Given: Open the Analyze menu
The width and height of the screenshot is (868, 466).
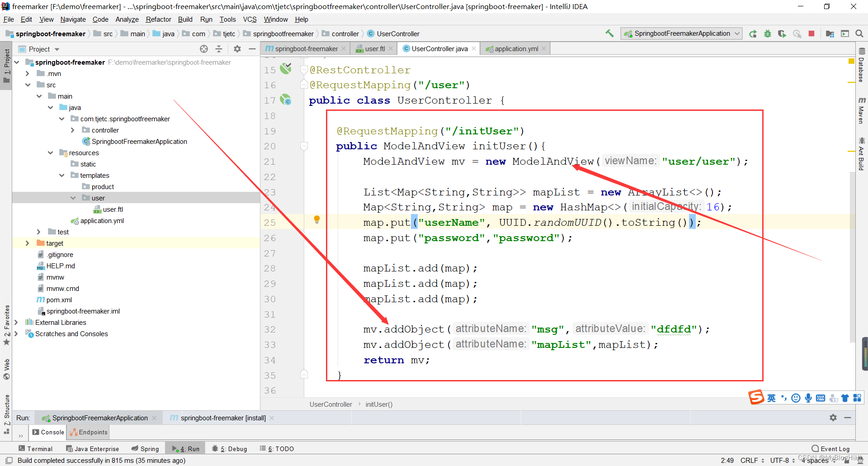Looking at the screenshot, I should click(127, 19).
